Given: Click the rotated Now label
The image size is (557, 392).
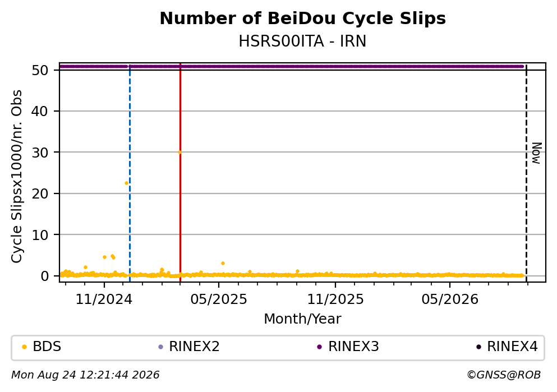Looking at the screenshot, I should 536,153.
